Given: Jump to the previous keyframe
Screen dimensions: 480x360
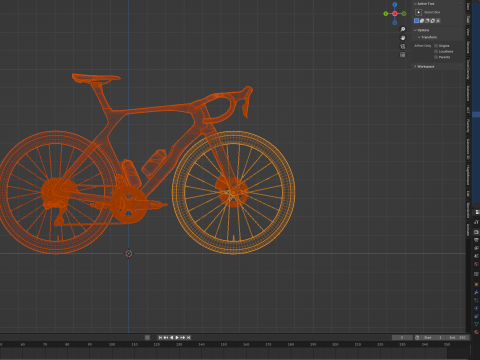Looking at the screenshot, I should [166, 337].
